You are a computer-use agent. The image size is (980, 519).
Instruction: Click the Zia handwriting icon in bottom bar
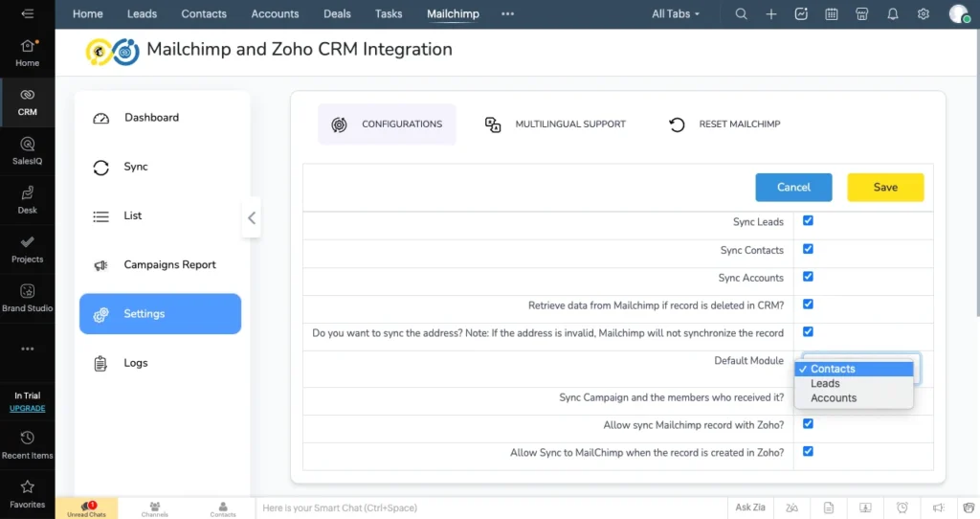(x=791, y=508)
